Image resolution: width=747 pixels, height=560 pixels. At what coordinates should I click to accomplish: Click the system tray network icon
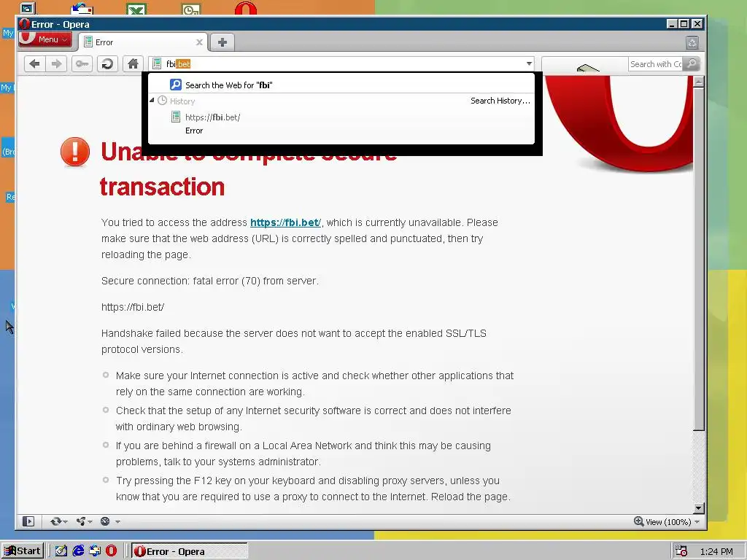(681, 551)
